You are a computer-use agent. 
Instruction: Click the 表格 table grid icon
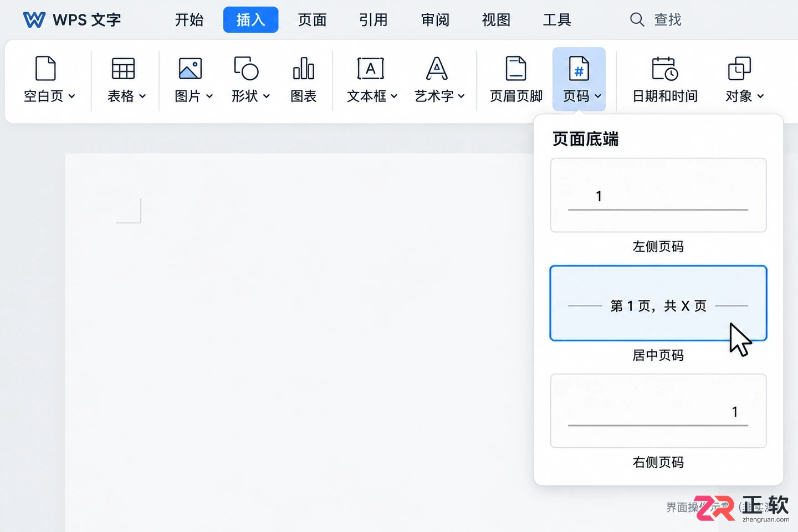pos(123,69)
